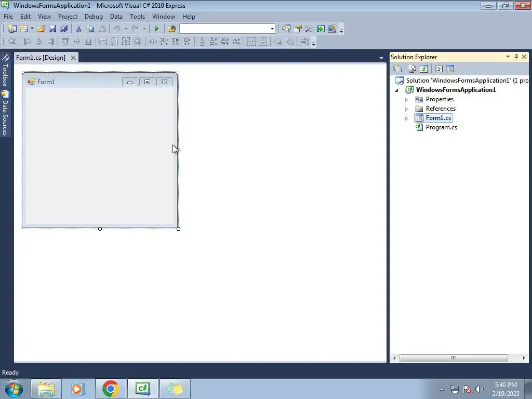
Task: Click the Save All icon
Action: 64,29
